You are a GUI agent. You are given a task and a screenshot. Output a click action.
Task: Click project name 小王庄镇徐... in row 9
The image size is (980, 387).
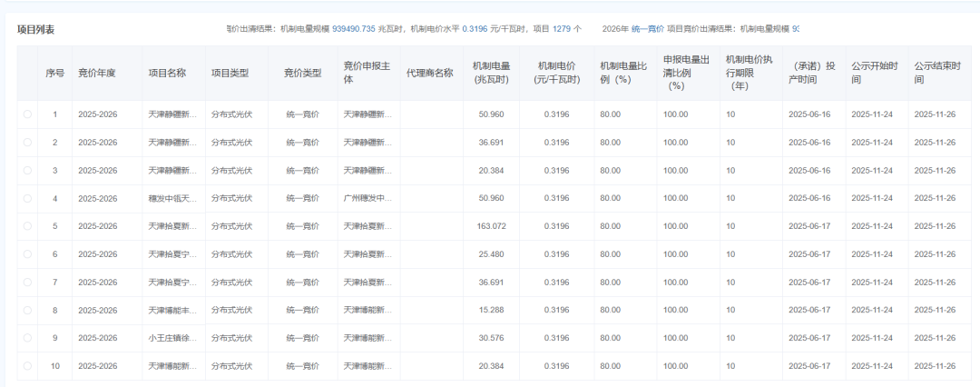(x=172, y=338)
